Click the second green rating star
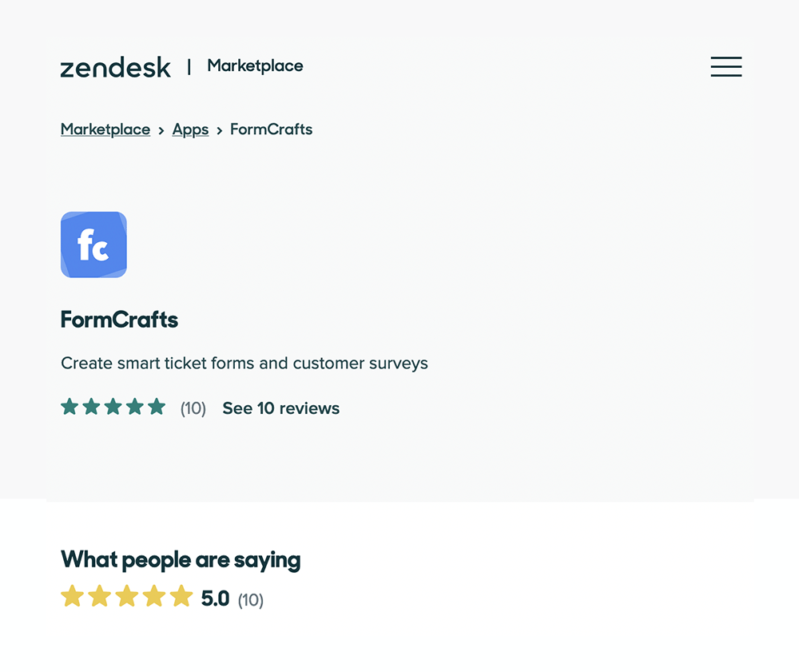 (91, 407)
